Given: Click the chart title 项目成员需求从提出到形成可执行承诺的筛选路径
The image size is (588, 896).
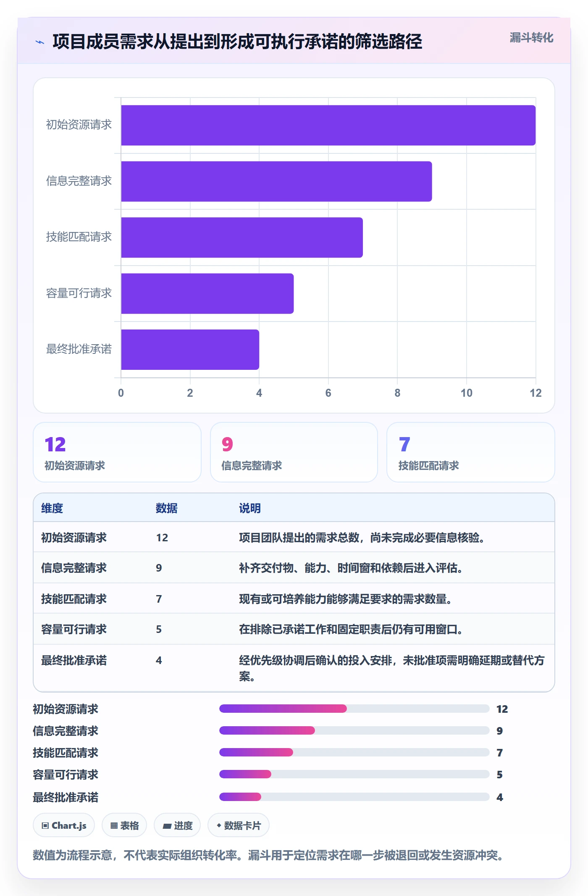Looking at the screenshot, I should pos(237,42).
